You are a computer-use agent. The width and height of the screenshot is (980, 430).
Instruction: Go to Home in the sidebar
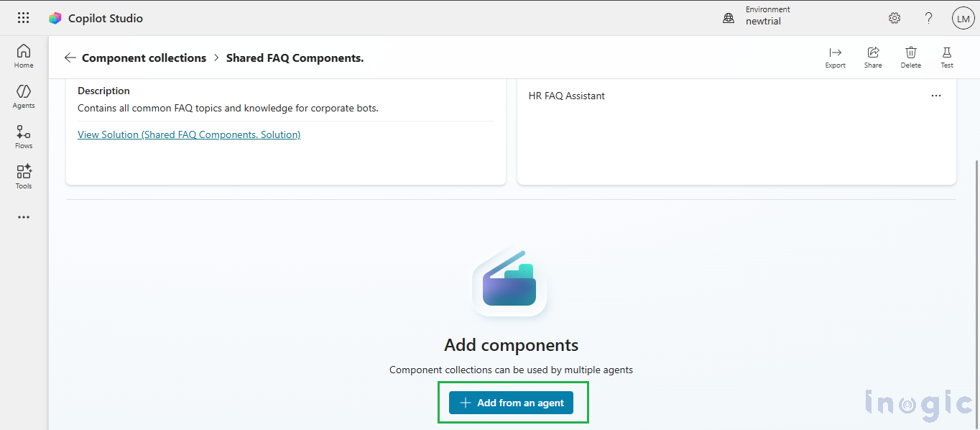click(24, 56)
